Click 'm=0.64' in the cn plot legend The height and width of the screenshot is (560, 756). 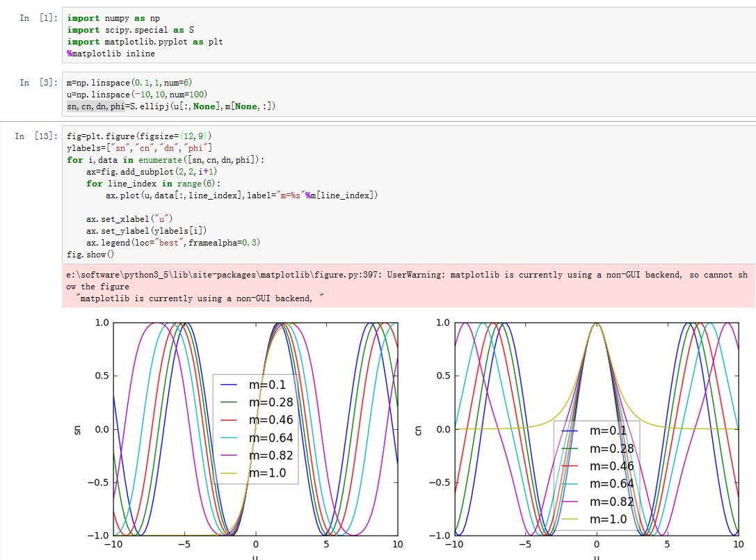point(612,483)
